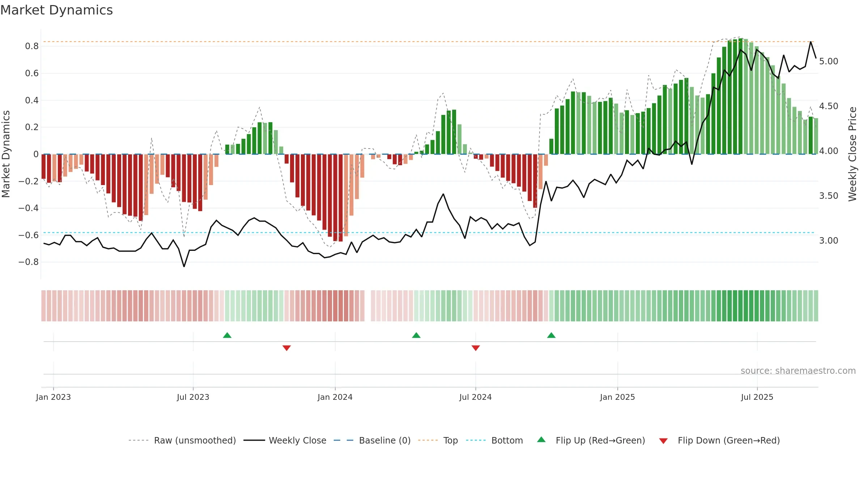Click the 4.50 price axis tick
The image size is (868, 488).
(x=829, y=106)
